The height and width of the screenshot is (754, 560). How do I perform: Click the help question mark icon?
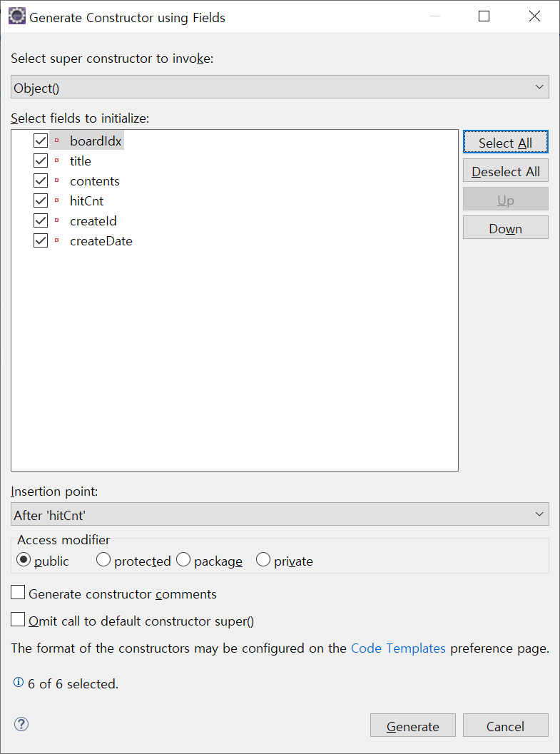tap(21, 724)
